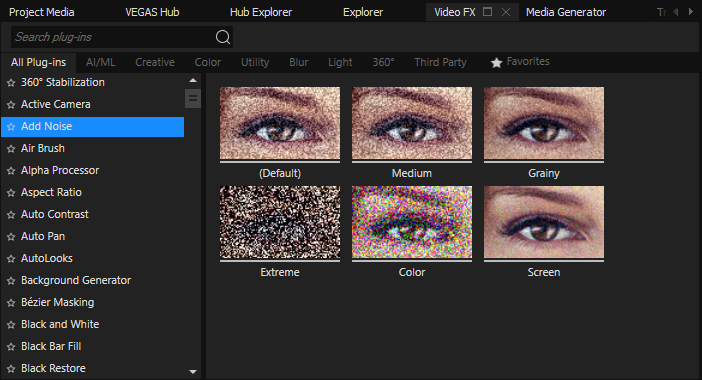Close the Video FX tab
This screenshot has width=702, height=380.
pos(506,12)
